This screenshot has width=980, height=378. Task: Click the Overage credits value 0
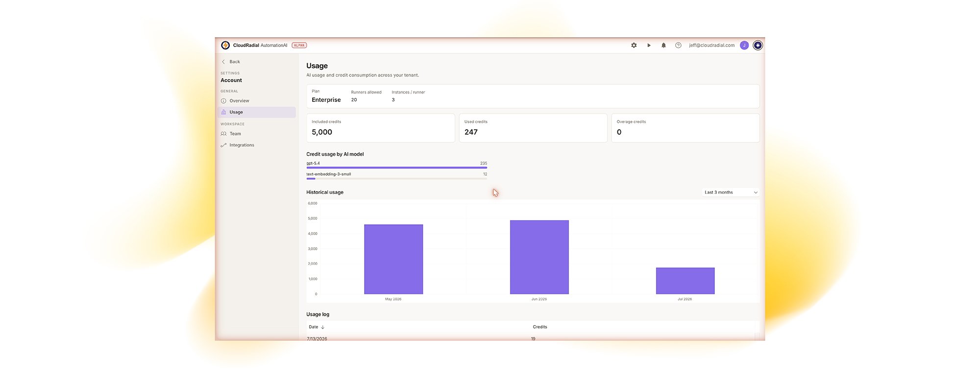(x=619, y=132)
